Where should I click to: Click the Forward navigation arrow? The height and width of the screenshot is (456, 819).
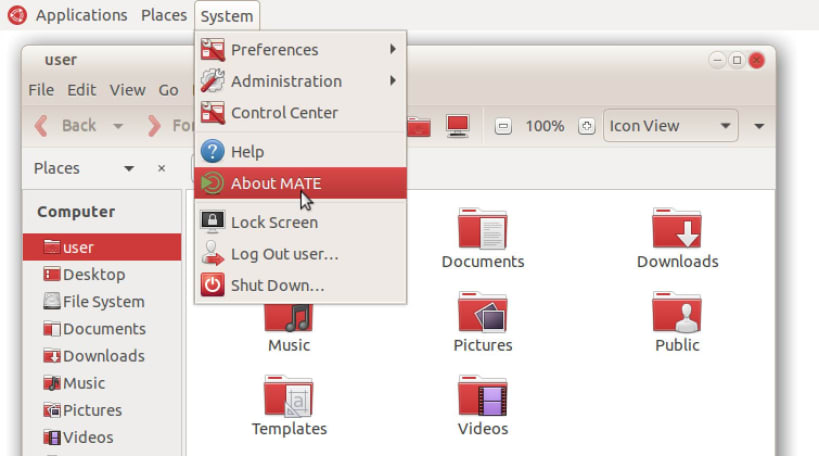[x=154, y=126]
